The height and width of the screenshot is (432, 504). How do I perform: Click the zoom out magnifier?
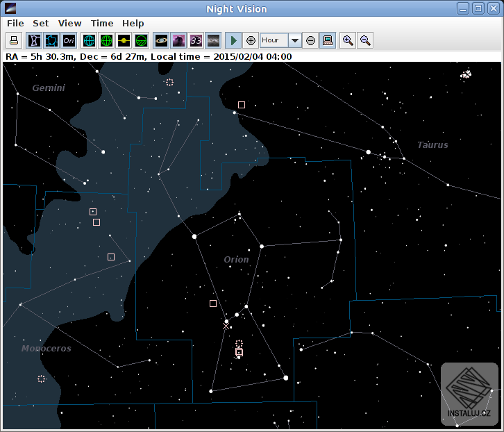coord(365,40)
